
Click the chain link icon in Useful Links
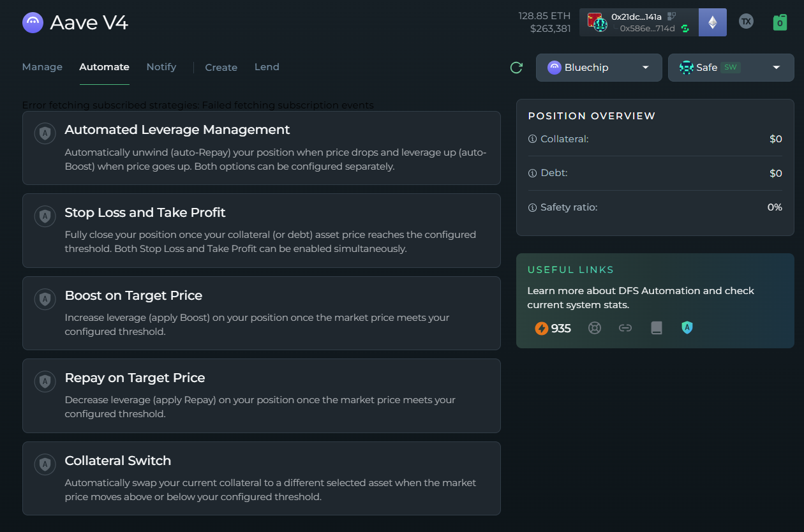[625, 329]
